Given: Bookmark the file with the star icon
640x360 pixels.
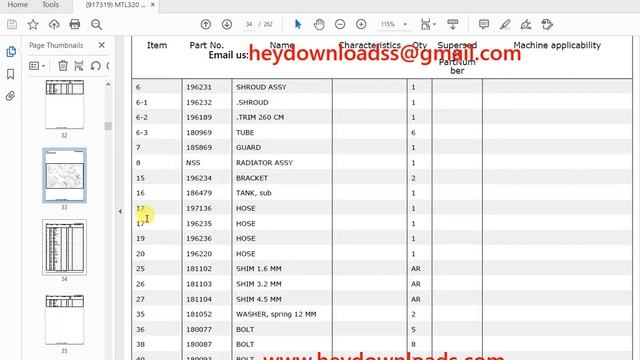Looking at the screenshot, I should click(33, 24).
